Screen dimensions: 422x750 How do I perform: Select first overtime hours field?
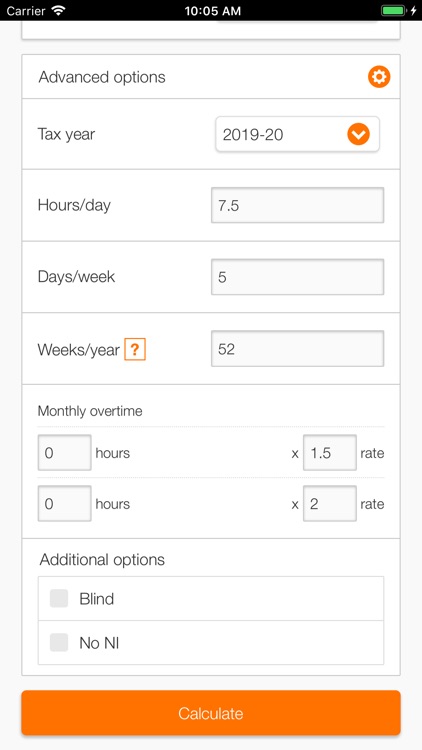pos(65,452)
